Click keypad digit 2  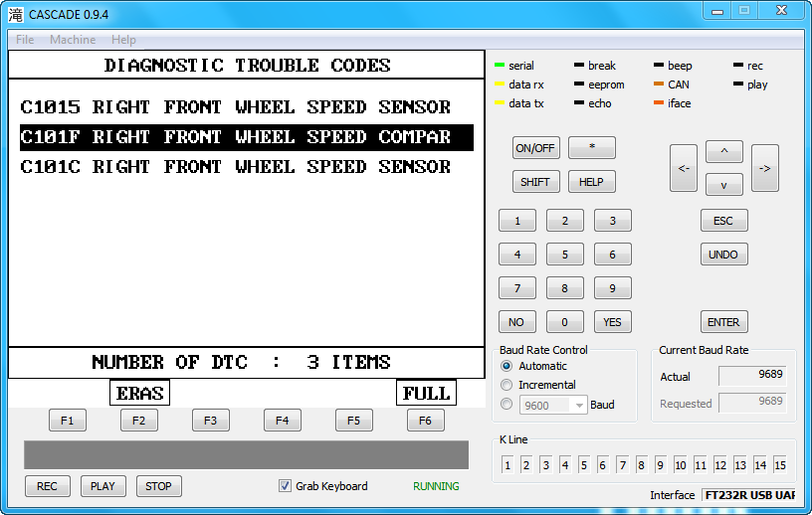click(565, 221)
